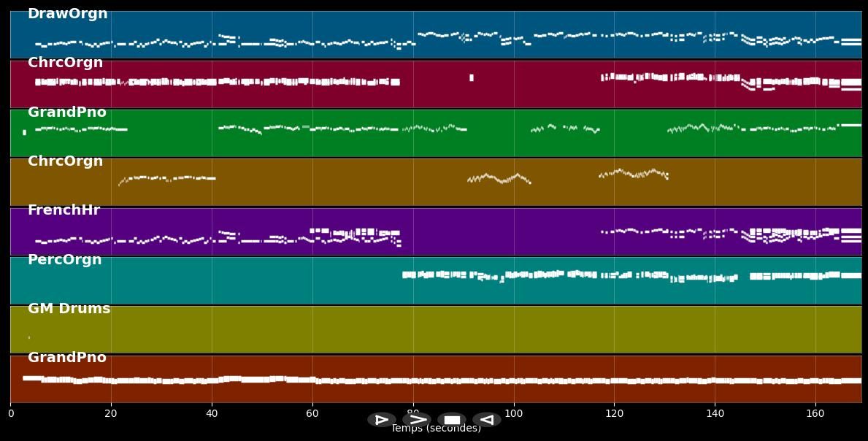Image resolution: width=868 pixels, height=441 pixels.
Task: Select the ChrcOrgn label on brown track
Action: [x=65, y=161]
